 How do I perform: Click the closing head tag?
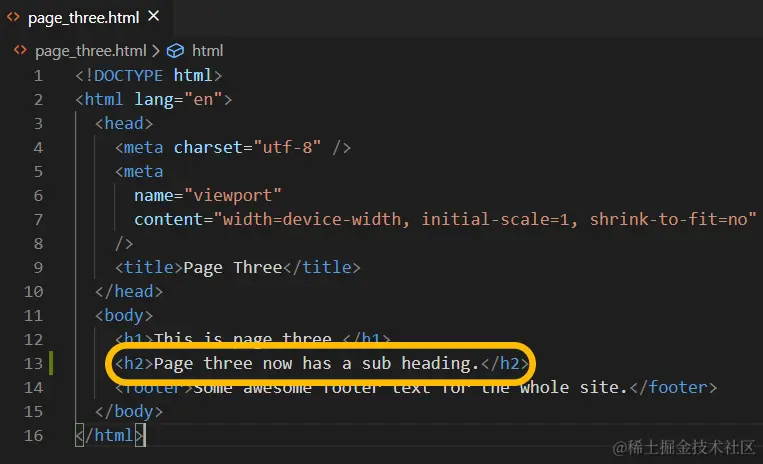point(129,291)
